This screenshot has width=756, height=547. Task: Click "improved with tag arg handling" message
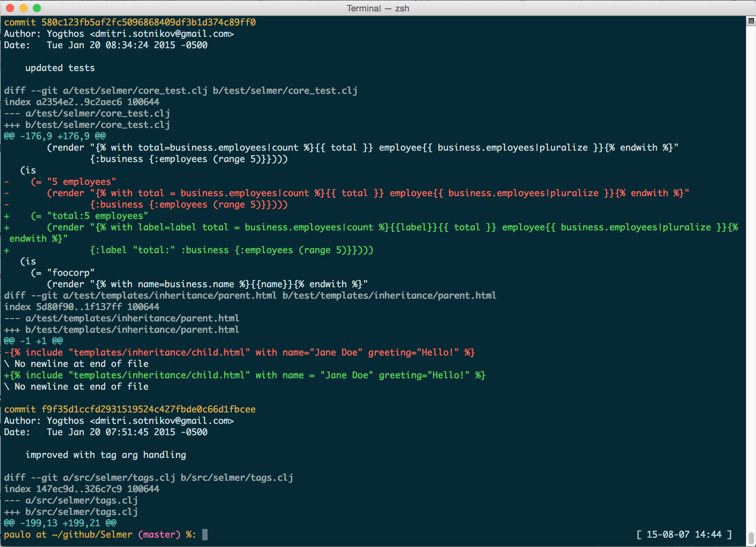[105, 455]
